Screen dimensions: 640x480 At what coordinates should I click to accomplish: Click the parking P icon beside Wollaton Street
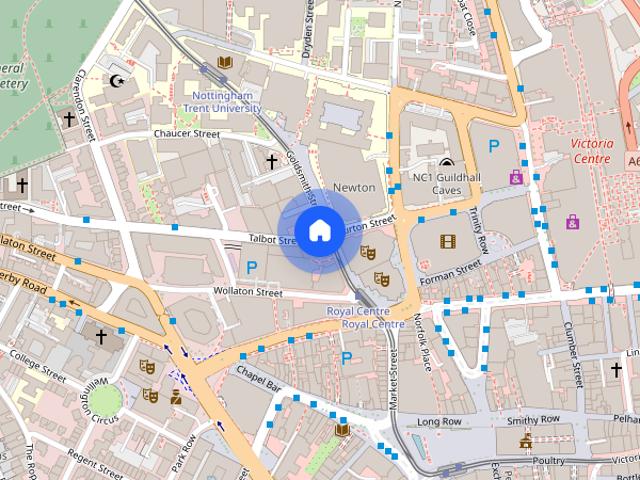pyautogui.click(x=252, y=268)
